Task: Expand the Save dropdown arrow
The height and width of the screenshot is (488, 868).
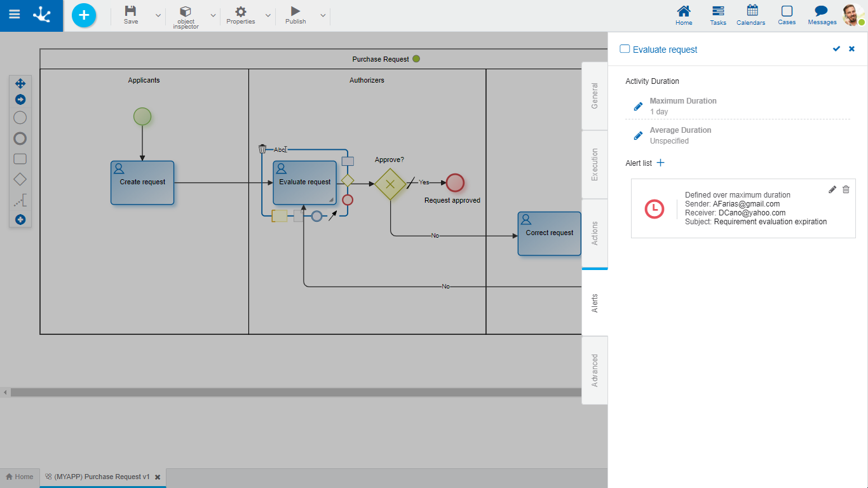Action: coord(158,15)
